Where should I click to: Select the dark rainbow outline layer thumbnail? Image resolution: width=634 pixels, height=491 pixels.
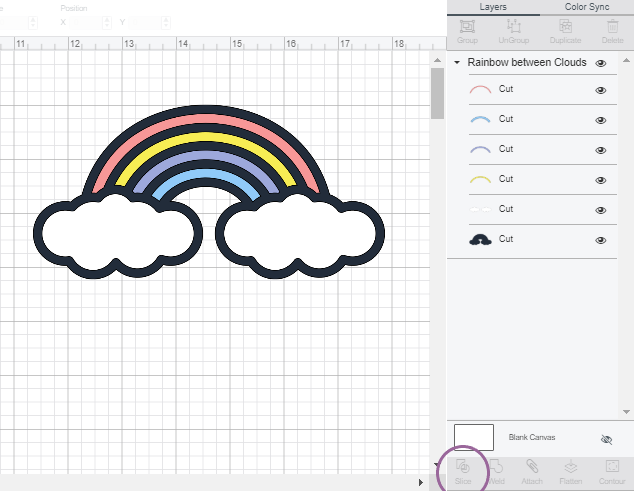click(x=480, y=239)
